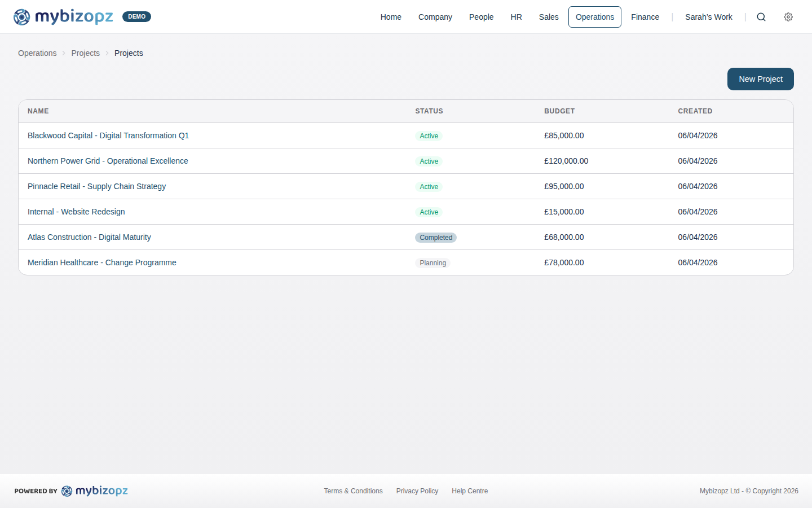
Task: Click the NAME column header
Action: point(38,111)
